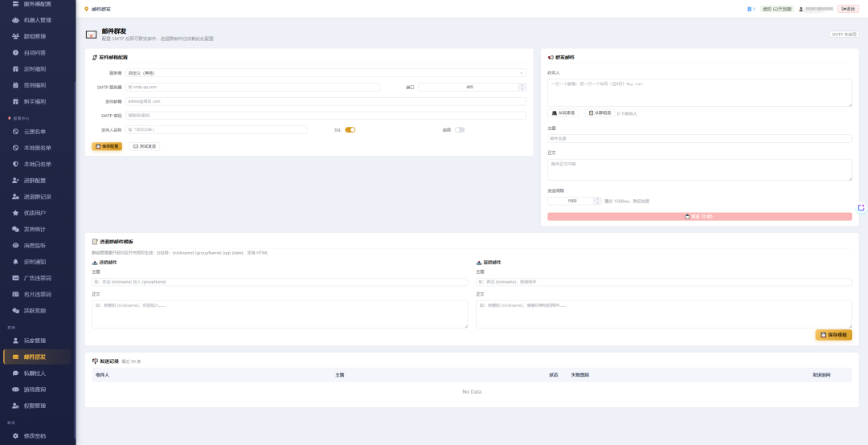The width and height of the screenshot is (868, 445).
Task: Focus the 群发邮件 正文 body textarea
Action: click(700, 170)
